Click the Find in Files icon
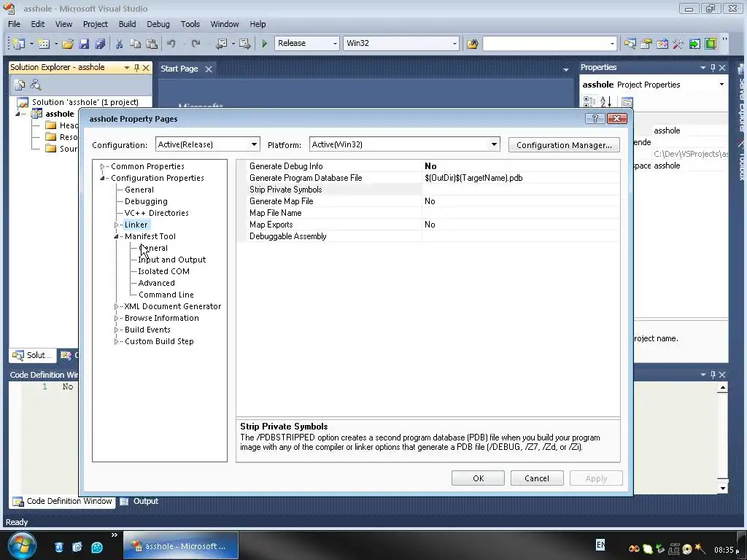Viewport: 747px width, 560px height. pos(472,43)
